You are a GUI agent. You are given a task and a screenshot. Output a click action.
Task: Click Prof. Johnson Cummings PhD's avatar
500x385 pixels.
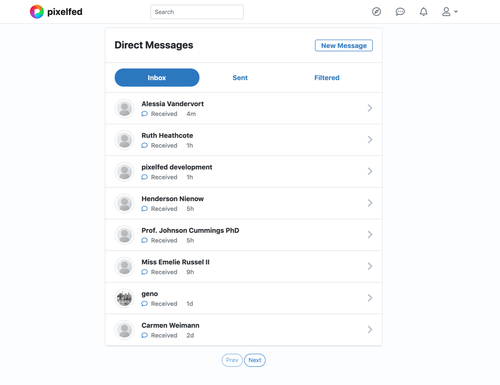(x=124, y=235)
